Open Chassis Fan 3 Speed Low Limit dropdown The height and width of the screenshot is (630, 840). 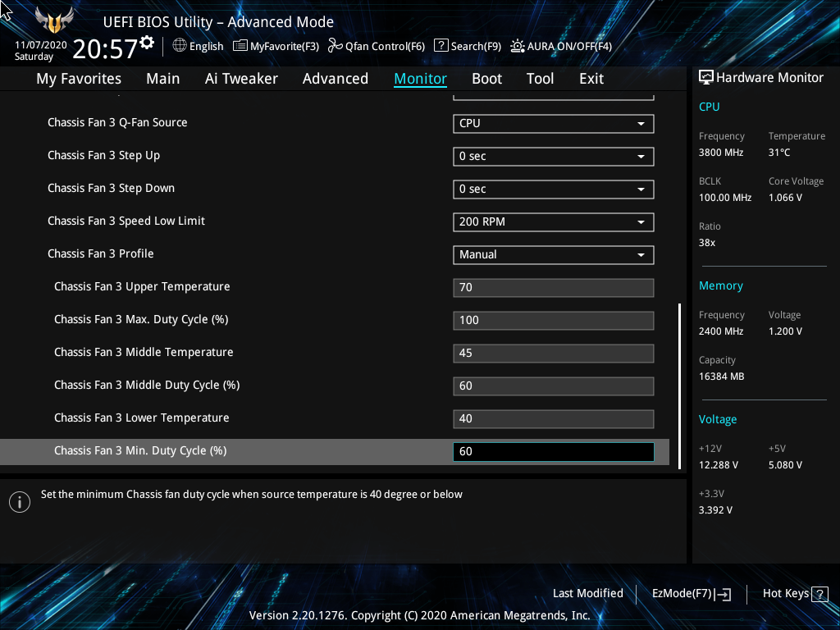554,221
